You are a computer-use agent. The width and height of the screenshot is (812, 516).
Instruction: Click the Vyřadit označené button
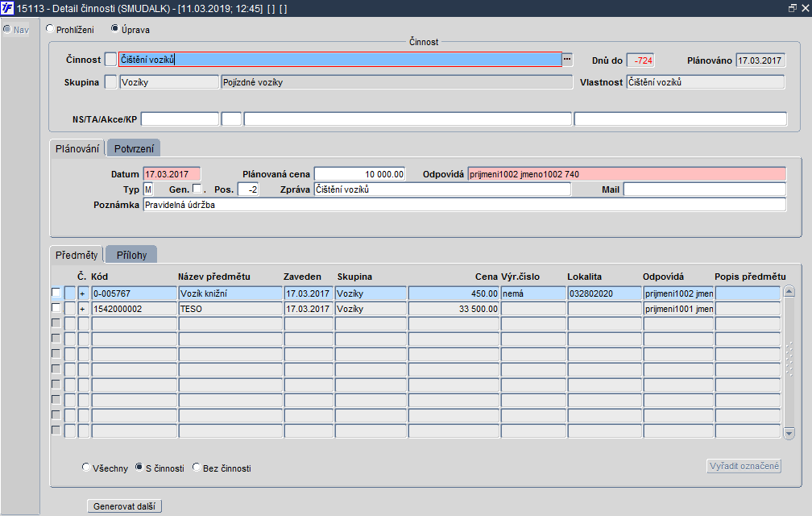tap(744, 466)
